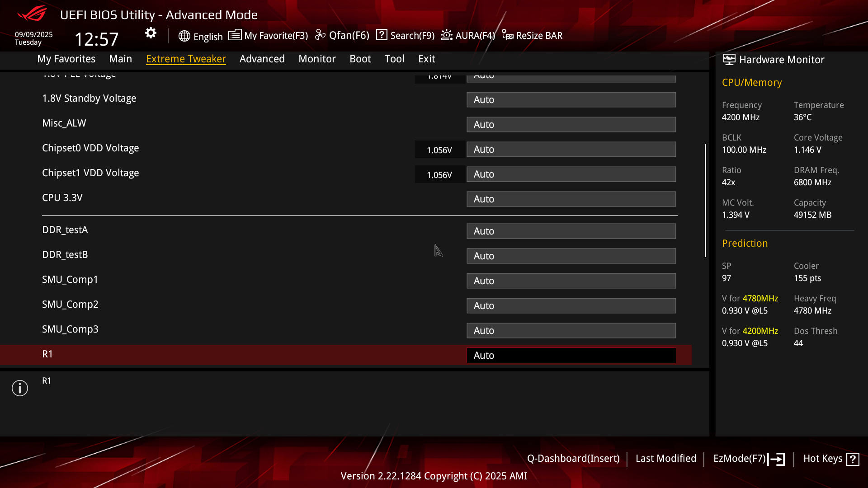This screenshot has width=868, height=488.
Task: Switch to EzMode(F7)
Action: click(x=749, y=459)
